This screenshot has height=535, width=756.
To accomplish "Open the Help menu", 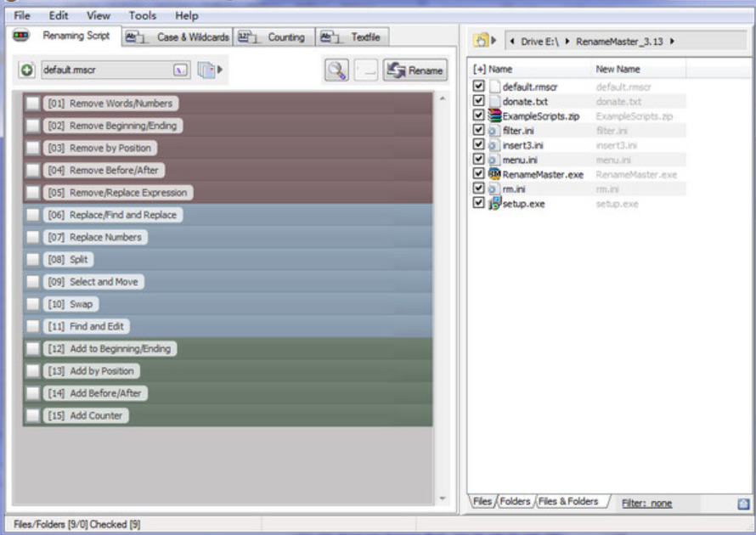I will coord(187,16).
